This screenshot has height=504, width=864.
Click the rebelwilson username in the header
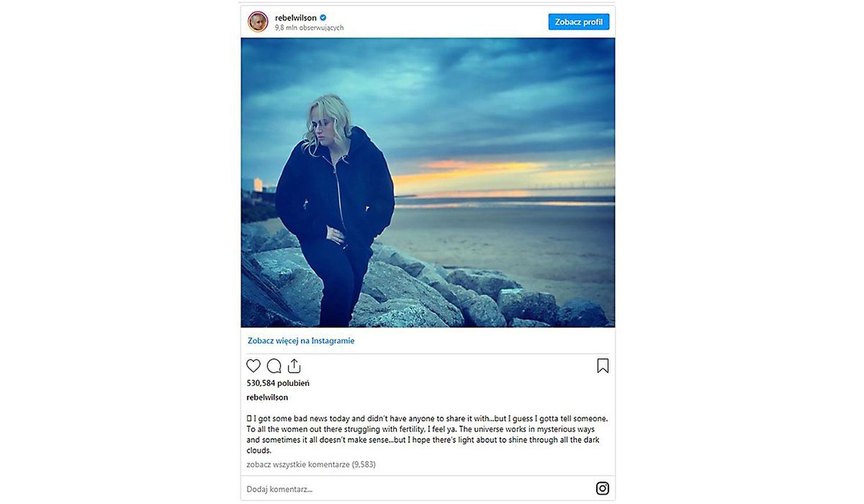point(296,18)
